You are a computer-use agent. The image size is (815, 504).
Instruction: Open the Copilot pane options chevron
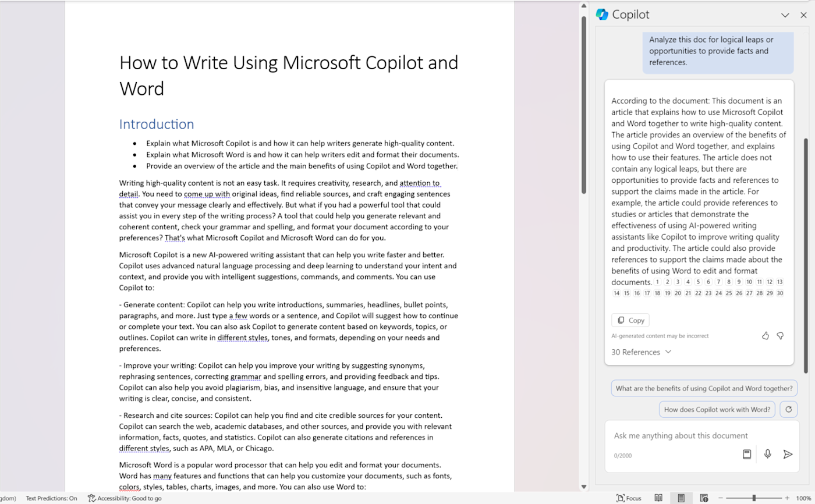[785, 15]
